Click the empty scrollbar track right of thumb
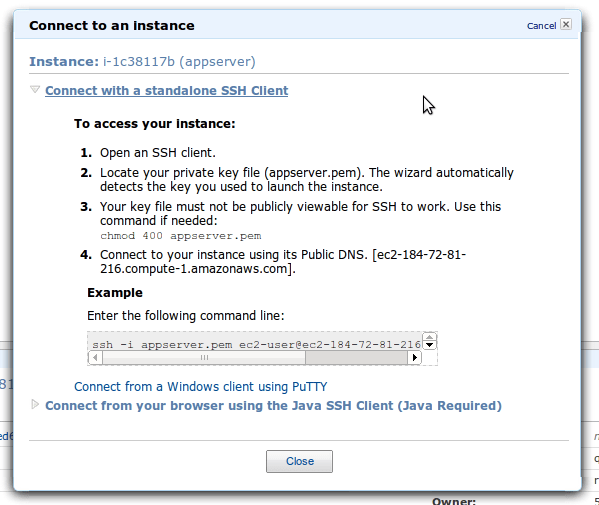 click(356, 358)
